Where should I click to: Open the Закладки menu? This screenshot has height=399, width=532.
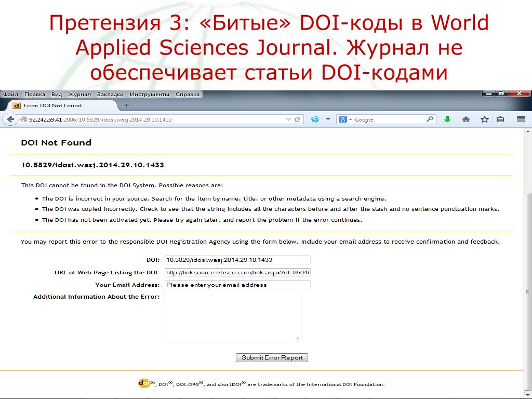coord(110,95)
